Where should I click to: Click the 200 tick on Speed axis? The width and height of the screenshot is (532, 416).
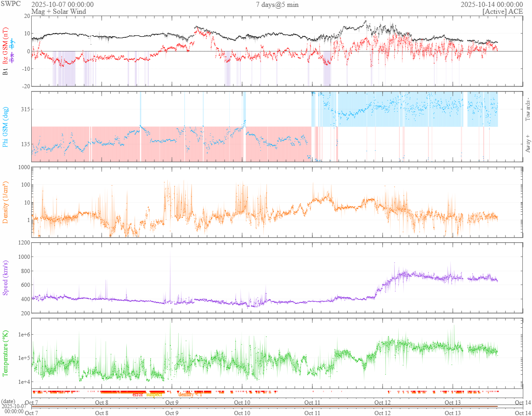(25, 313)
